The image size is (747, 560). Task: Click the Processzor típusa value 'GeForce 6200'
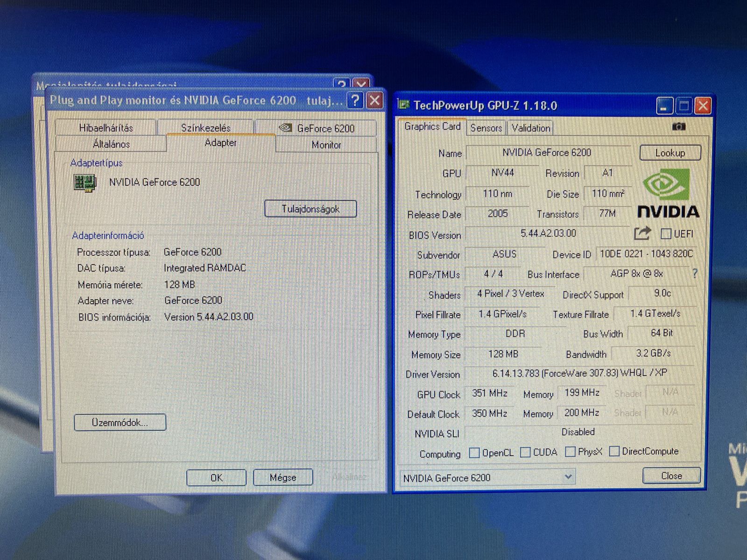193,252
